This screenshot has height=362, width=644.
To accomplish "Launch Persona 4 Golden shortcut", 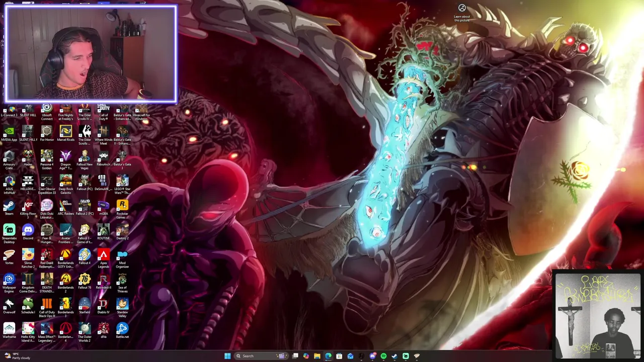I will [47, 160].
